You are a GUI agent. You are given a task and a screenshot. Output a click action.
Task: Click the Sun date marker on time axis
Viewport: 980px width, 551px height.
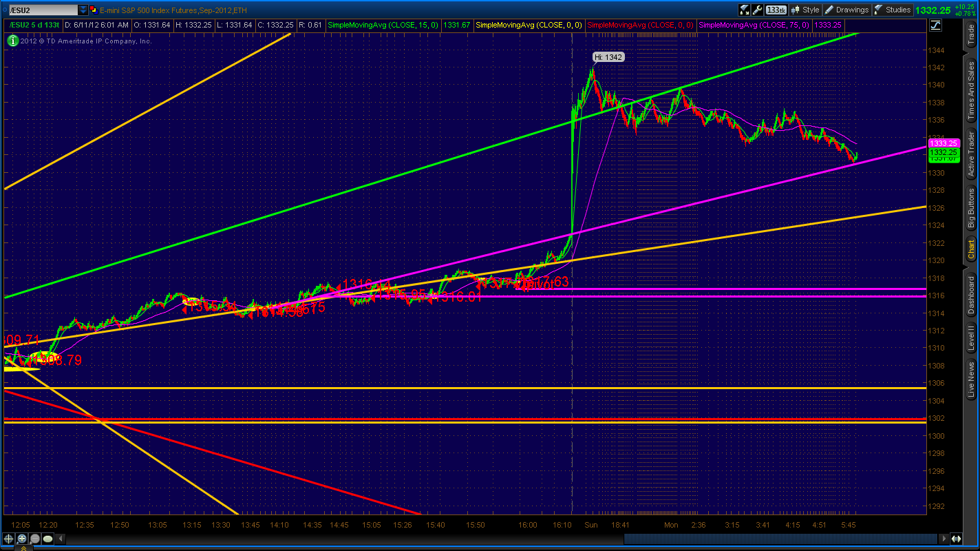590,525
